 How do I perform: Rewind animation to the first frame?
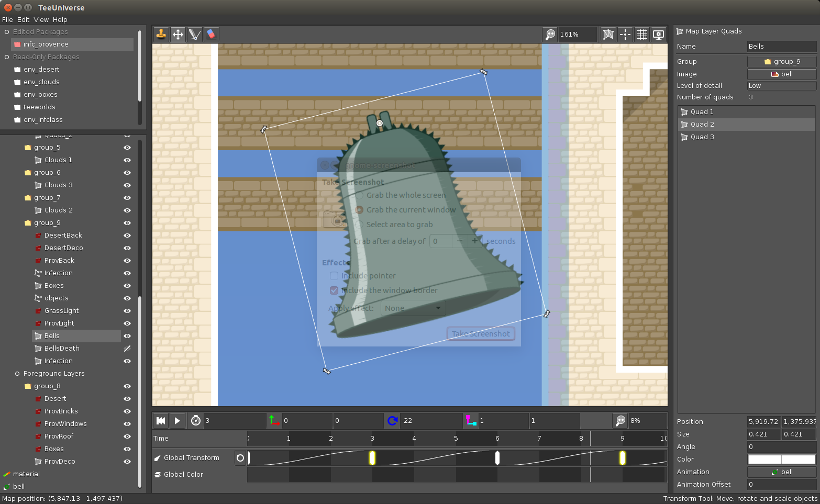coord(161,421)
